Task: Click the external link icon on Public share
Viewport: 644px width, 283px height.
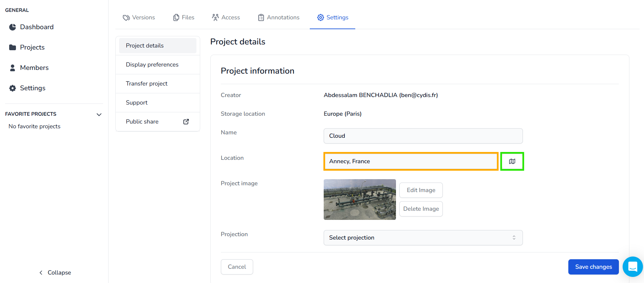Action: click(186, 121)
